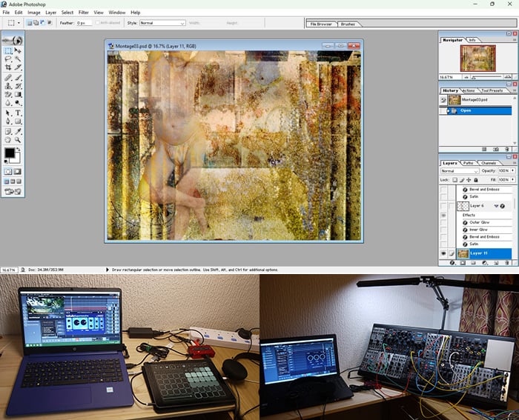Open the Filter menu
This screenshot has height=420, width=519.
[83, 13]
